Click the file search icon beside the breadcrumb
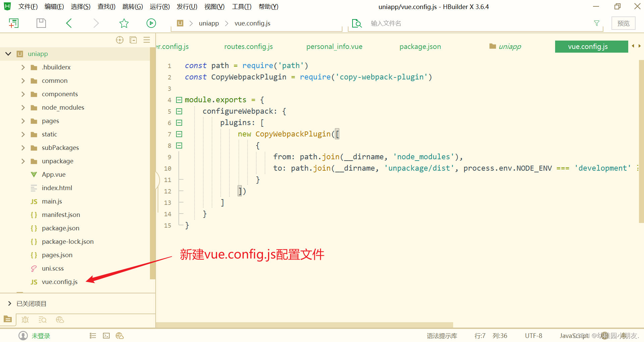The width and height of the screenshot is (644, 342). coord(357,23)
